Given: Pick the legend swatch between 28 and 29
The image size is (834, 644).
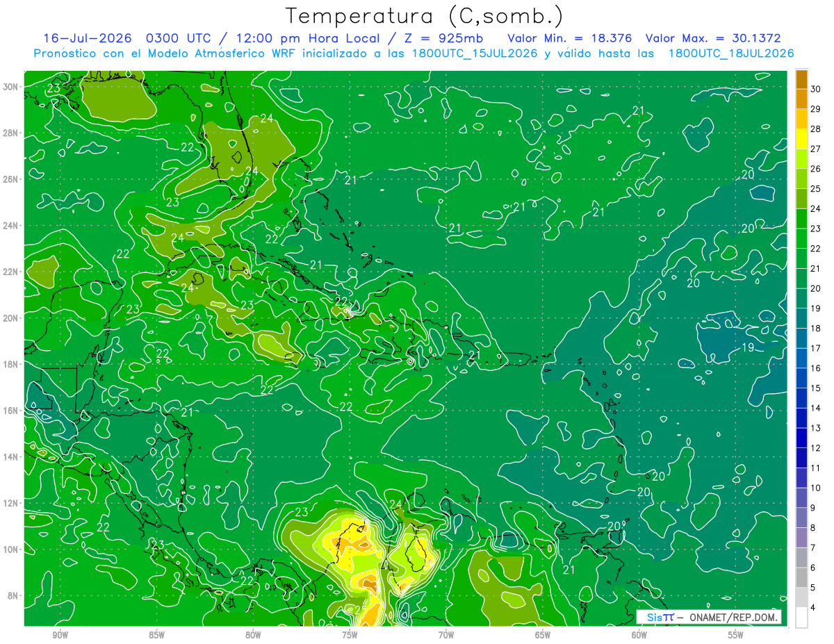Looking at the screenshot, I should coord(801,119).
